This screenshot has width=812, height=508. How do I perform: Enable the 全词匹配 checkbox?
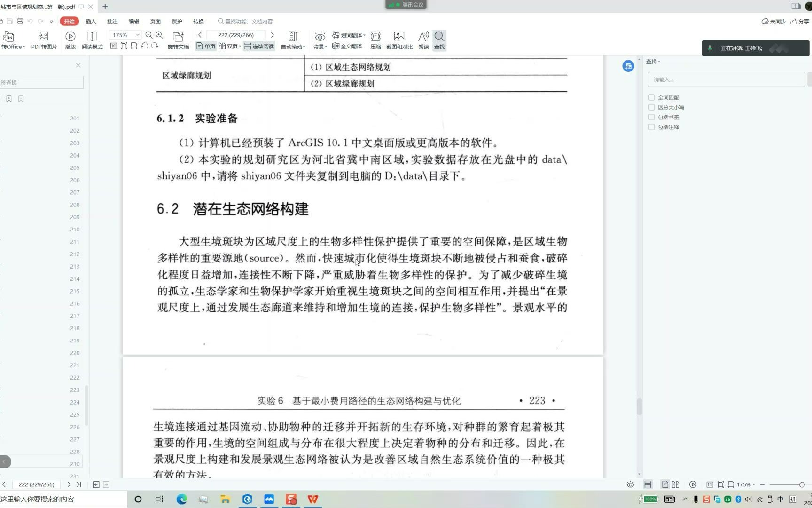[x=652, y=97]
